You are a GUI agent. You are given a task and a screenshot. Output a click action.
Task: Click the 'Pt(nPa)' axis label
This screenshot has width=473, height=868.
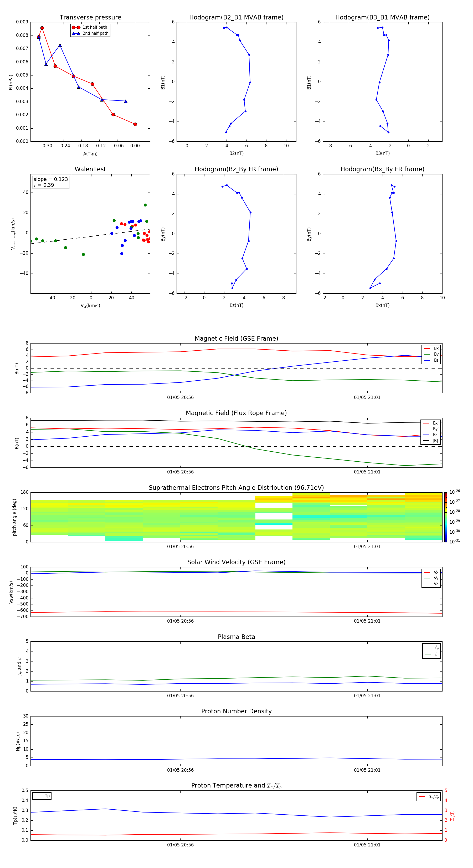click(x=11, y=82)
